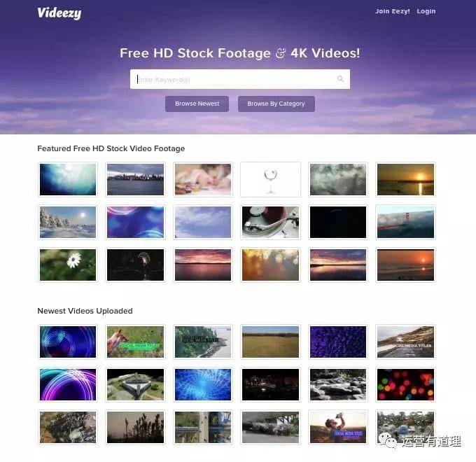Viewport: 476px width, 462px height.
Task: Focus the Enter Keyword(s) search field
Action: (240, 79)
